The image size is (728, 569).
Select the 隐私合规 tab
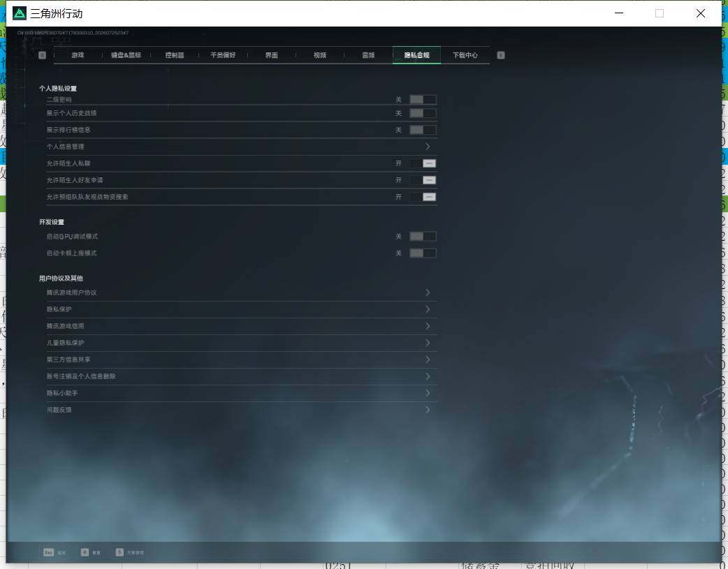pos(416,55)
